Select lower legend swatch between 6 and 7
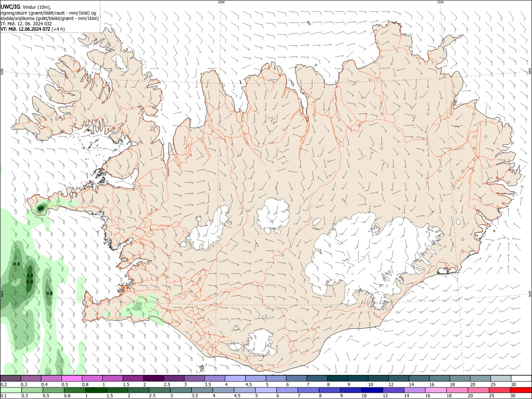Image resolution: width=532 pixels, height=399 pixels. [287, 390]
